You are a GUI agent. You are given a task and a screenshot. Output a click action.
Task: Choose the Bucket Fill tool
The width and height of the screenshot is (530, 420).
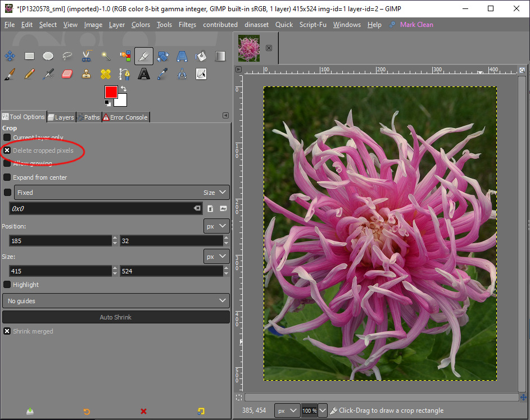(x=201, y=56)
